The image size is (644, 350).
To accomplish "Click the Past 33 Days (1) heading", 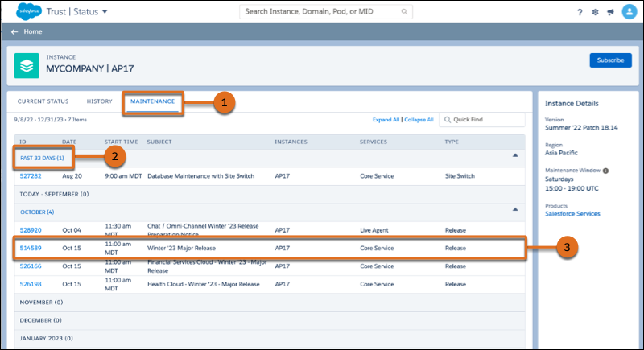I will (43, 158).
